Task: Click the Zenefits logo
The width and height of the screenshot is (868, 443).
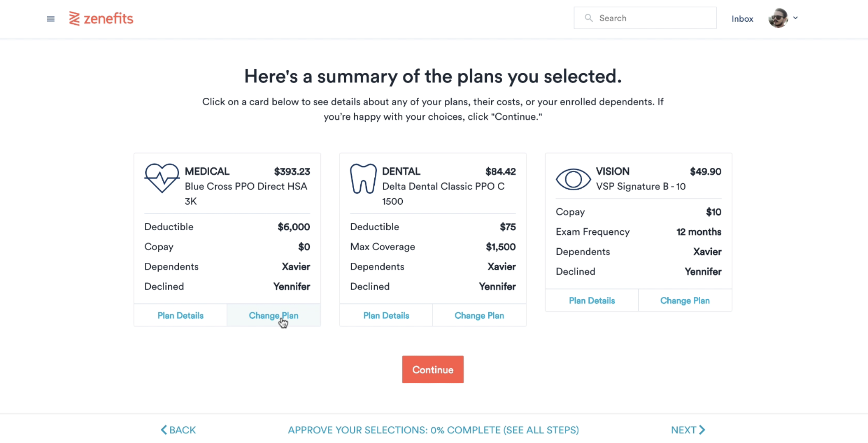Action: (x=101, y=18)
